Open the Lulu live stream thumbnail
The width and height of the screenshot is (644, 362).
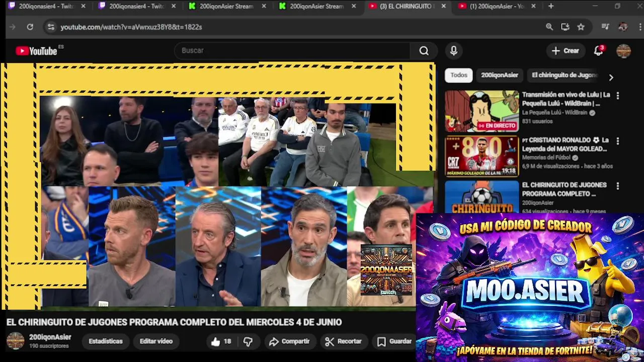(x=482, y=111)
